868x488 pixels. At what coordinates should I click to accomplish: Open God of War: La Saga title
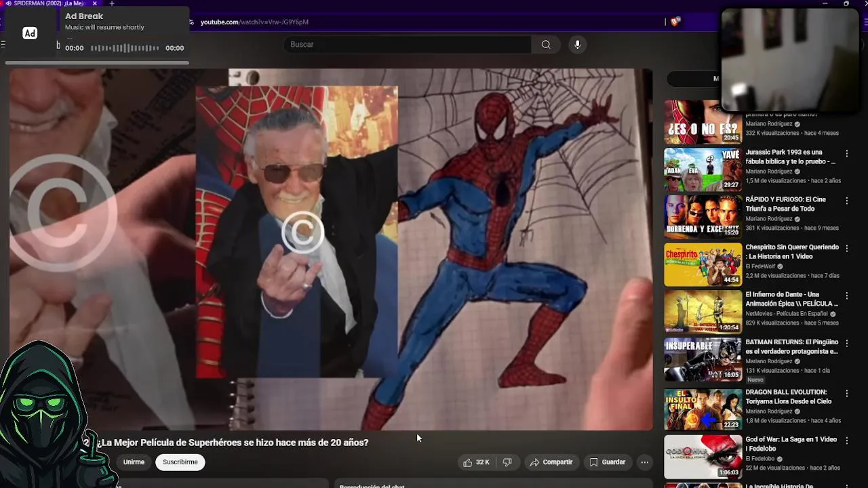click(791, 444)
